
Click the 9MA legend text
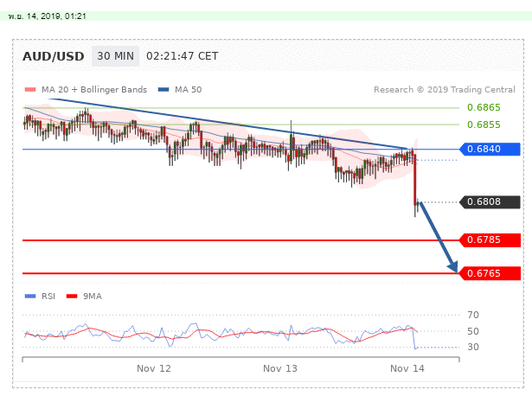(93, 297)
